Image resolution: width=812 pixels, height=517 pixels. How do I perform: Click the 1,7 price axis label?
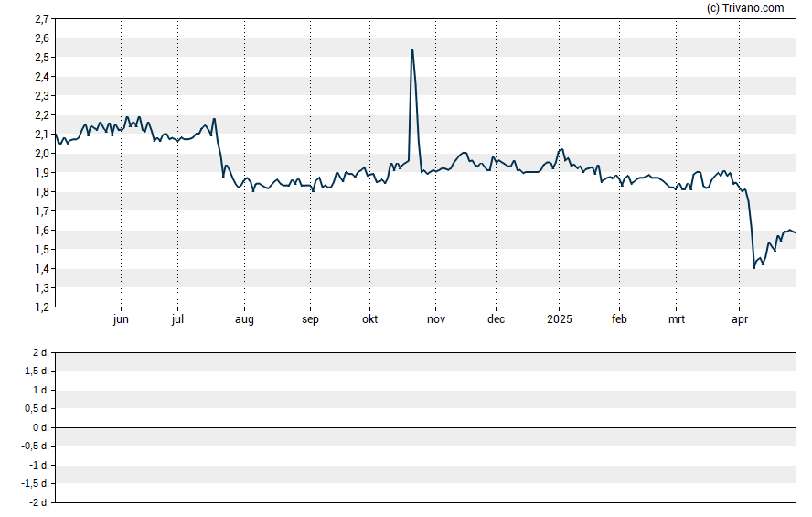[x=42, y=211]
